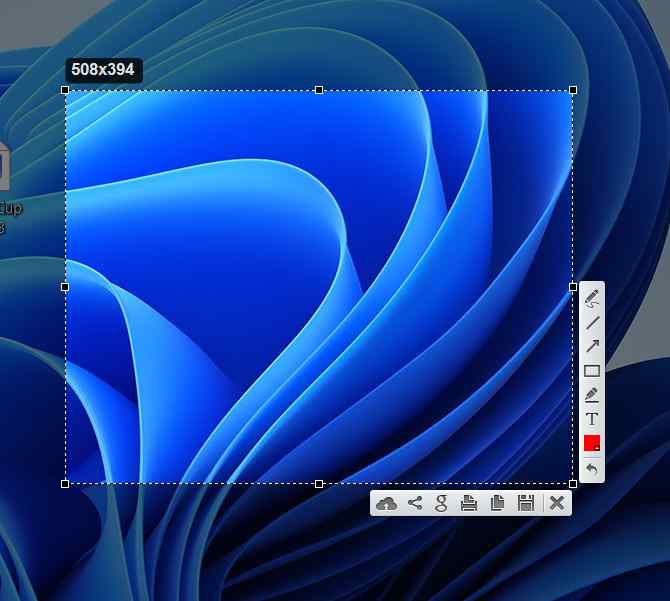Upload screenshot to cloud
Screen dimensions: 670x601
pos(386,504)
